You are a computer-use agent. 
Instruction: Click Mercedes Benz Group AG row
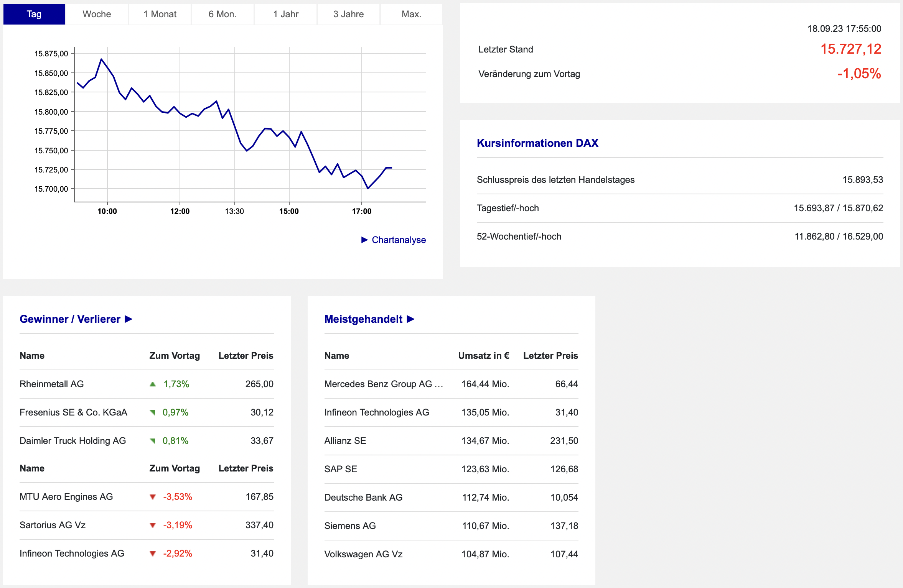point(383,384)
